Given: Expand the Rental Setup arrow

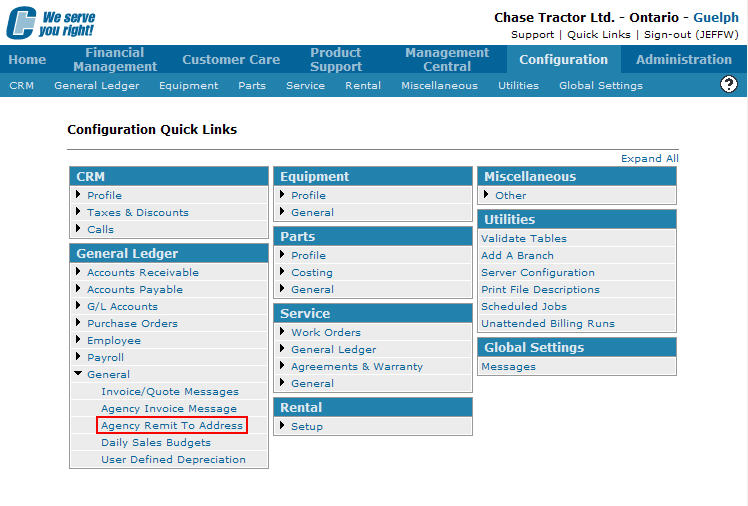Looking at the screenshot, I should coord(282,425).
